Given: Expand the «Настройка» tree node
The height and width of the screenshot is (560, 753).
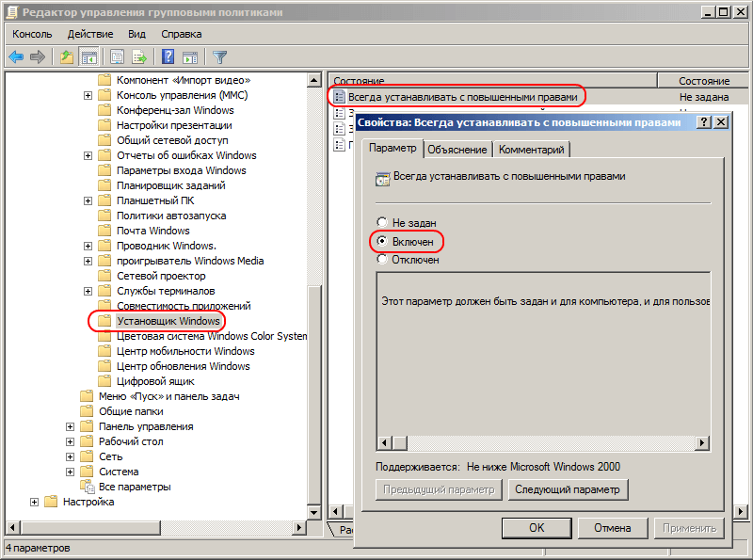Looking at the screenshot, I should point(35,502).
